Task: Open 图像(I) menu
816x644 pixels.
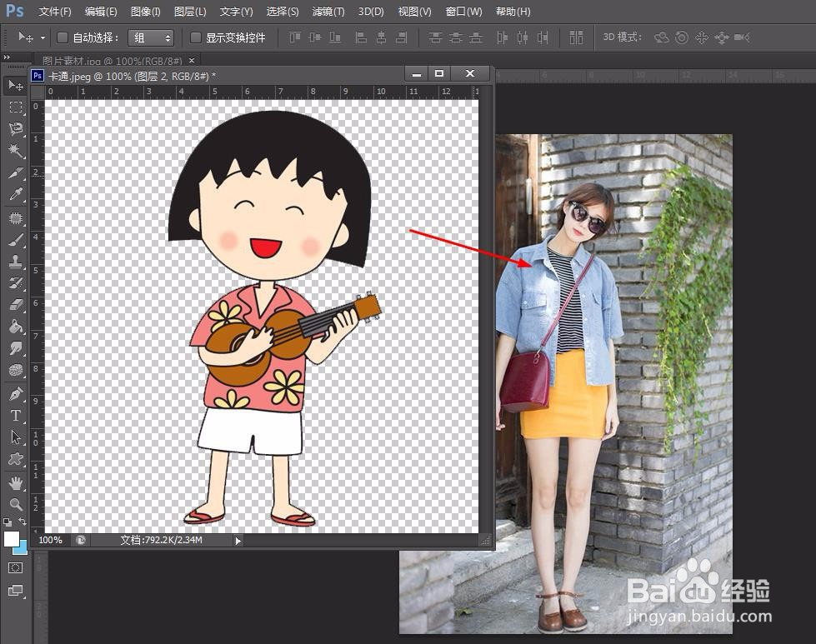Action: [146, 12]
